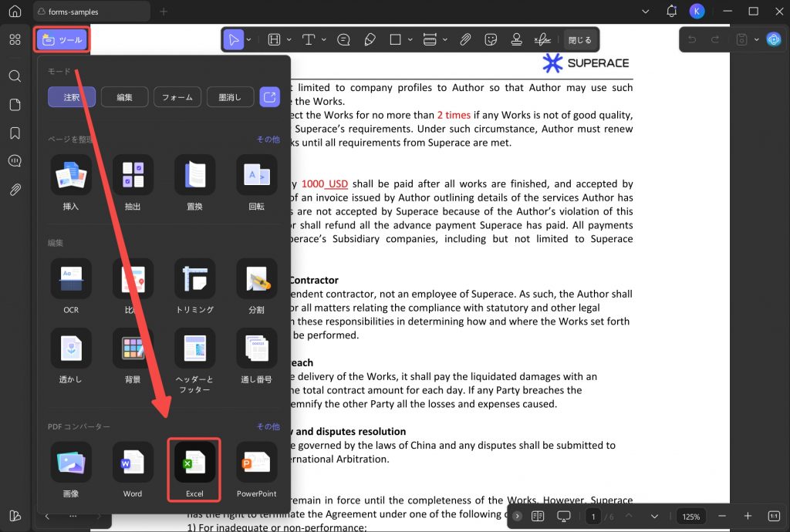
Task: Open the OCR tool
Action: tap(71, 278)
